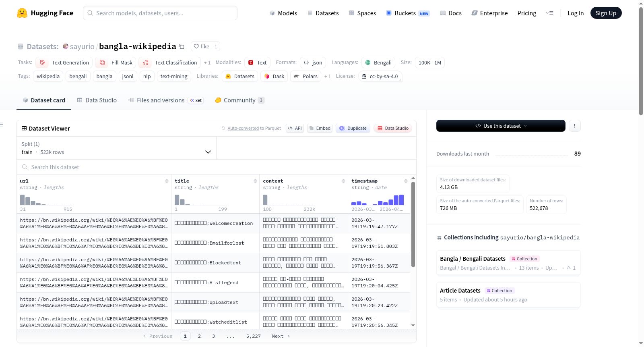Image resolution: width=644 pixels, height=347 pixels.
Task: Click the wikipedia tag
Action: click(x=48, y=76)
